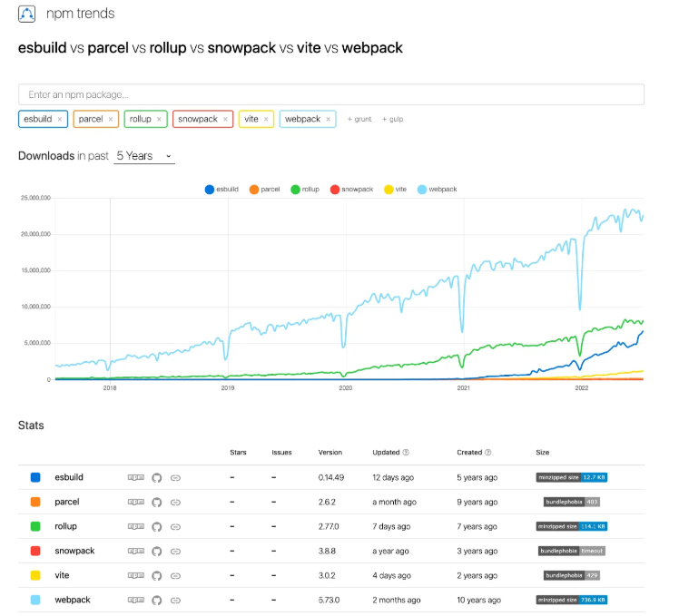
Task: Toggle rollup series in the chart legend
Action: 305,190
